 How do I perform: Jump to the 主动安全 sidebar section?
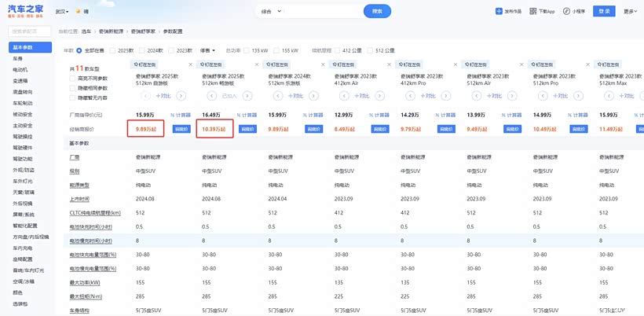(x=23, y=125)
